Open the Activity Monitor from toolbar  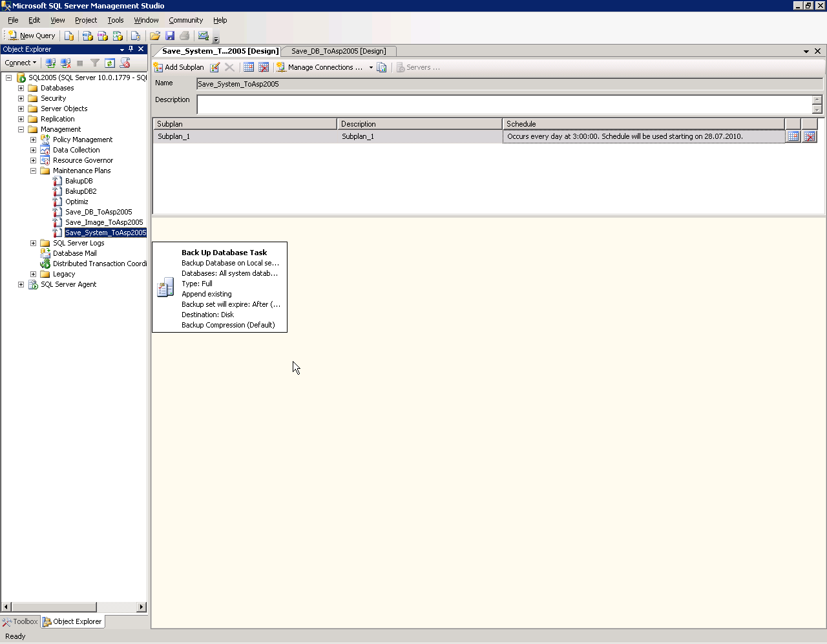click(x=204, y=36)
